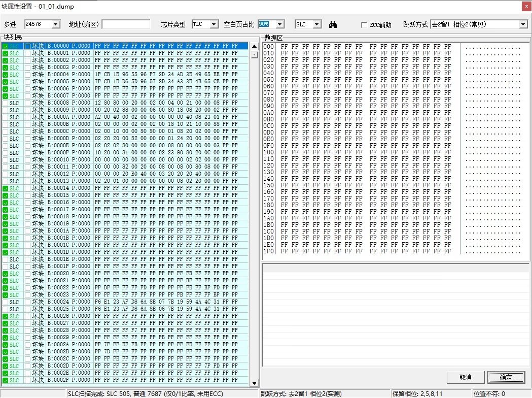The image size is (532, 398).
Task: Uncheck SLC for block B:00014
Action: 6,188
